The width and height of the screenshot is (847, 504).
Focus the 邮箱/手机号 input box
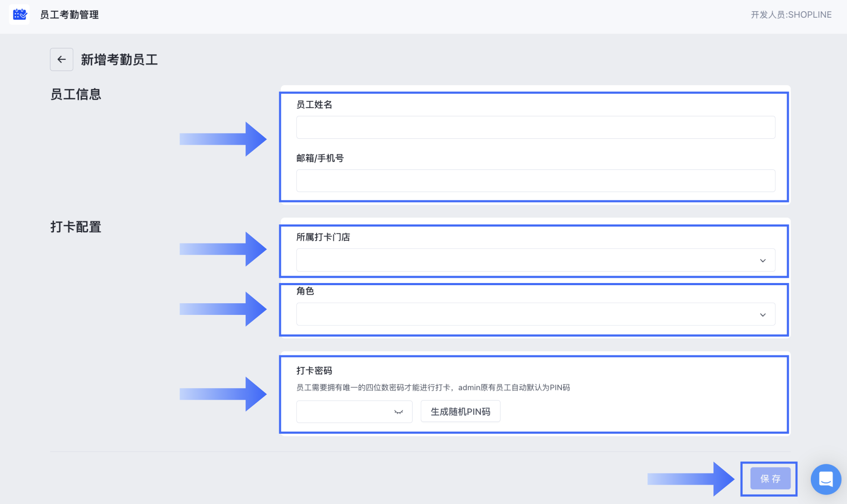[x=536, y=181]
